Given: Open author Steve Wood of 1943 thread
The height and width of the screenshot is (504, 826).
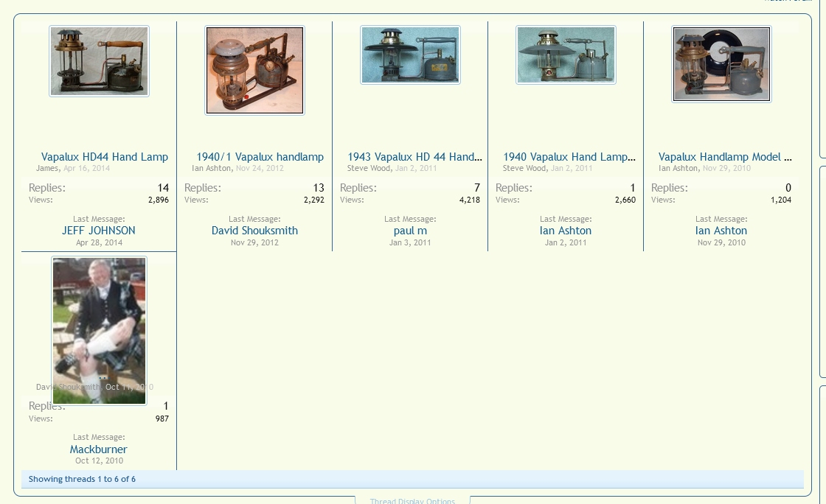Looking at the screenshot, I should [x=369, y=168].
